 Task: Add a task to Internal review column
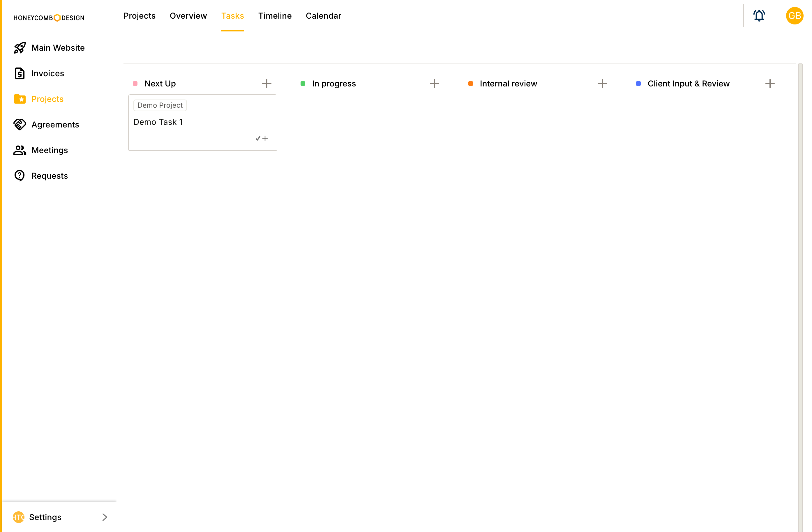(x=602, y=84)
